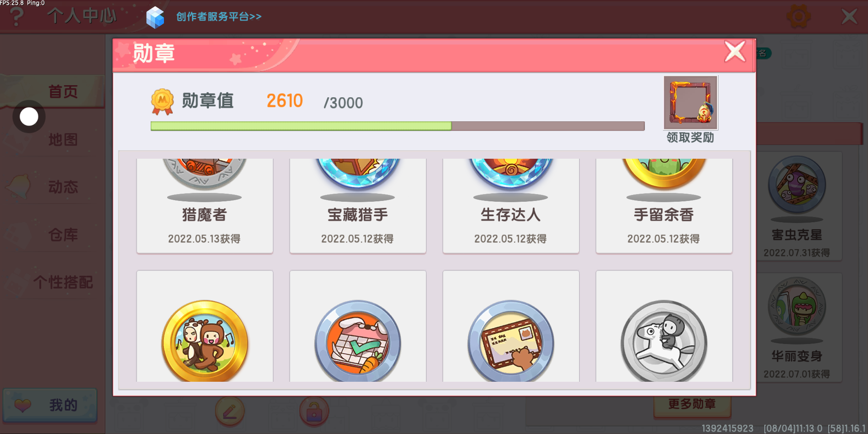The height and width of the screenshot is (434, 868).
Task: Select the gold dancing bears medal
Action: (205, 342)
